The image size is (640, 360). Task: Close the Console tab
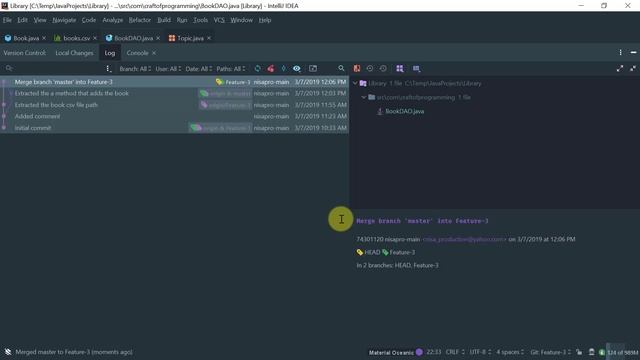[154, 53]
